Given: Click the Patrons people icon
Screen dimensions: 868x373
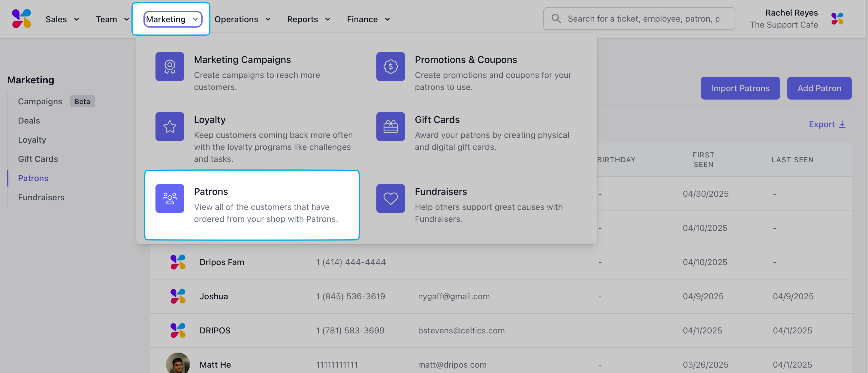Looking at the screenshot, I should 170,198.
